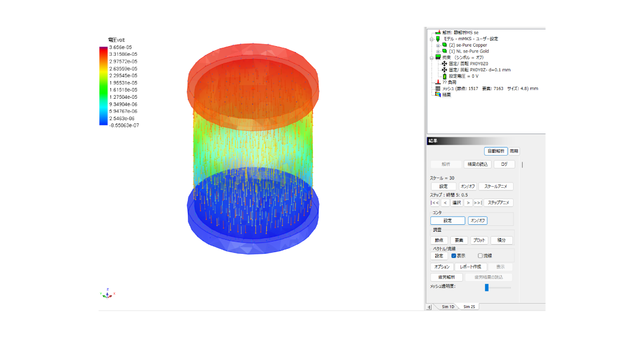Click the モデル model icon in tree
644x338 pixels.
coord(438,39)
